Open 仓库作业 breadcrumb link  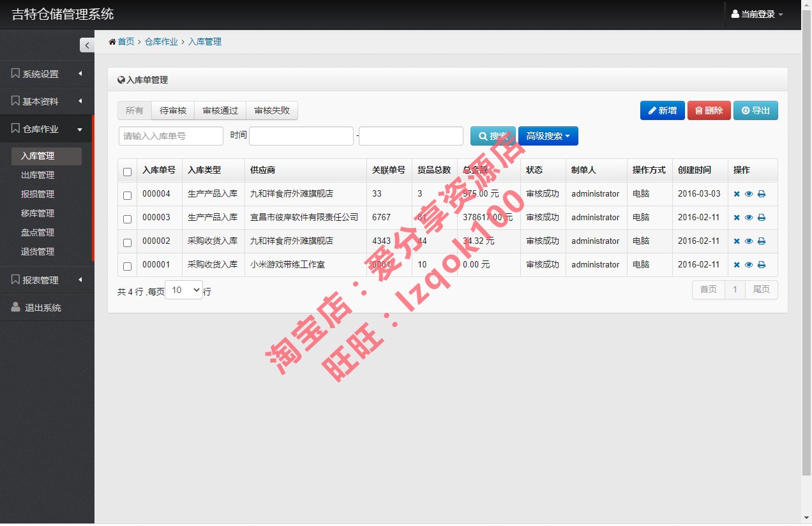[x=162, y=41]
